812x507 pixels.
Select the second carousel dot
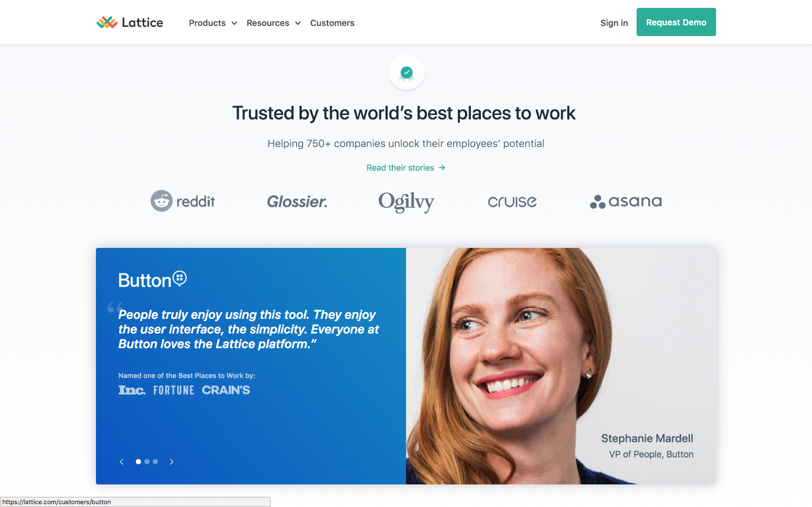147,462
